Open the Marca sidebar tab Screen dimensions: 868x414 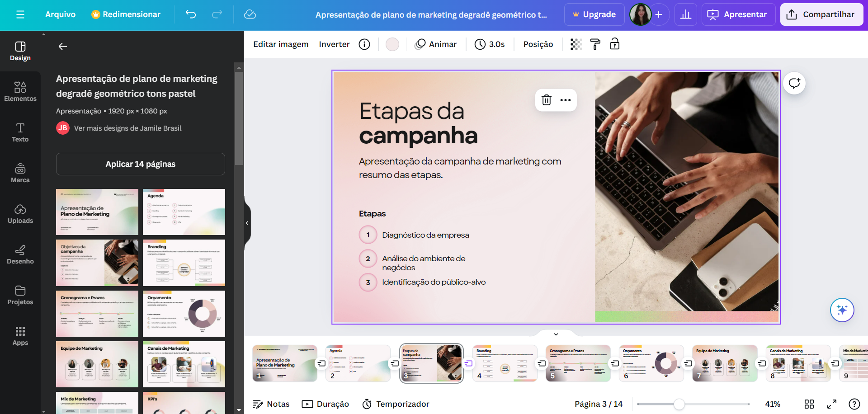20,173
